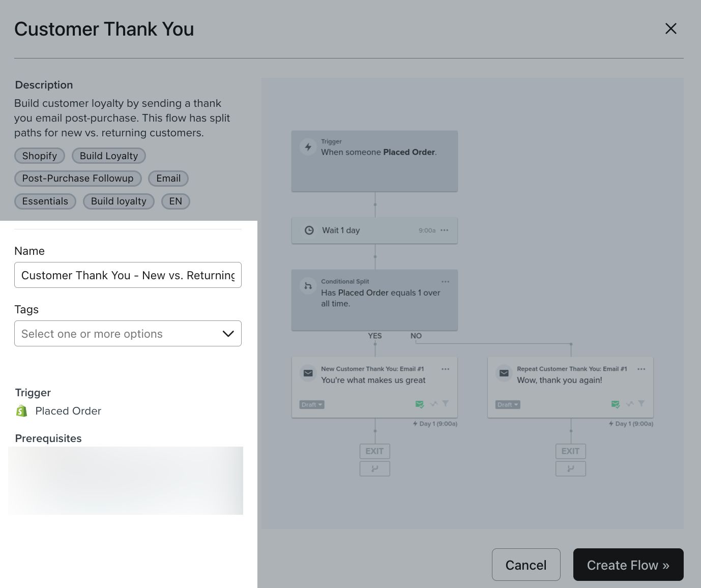Open the Wait 1 day options menu
Viewport: 701px width, 588px height.
[444, 230]
